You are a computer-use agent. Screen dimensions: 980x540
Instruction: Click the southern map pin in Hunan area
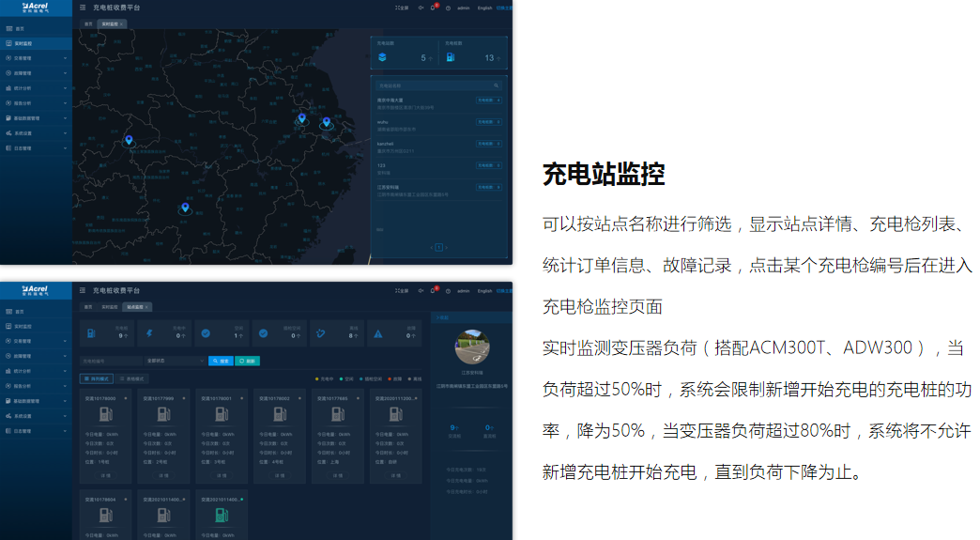point(185,208)
